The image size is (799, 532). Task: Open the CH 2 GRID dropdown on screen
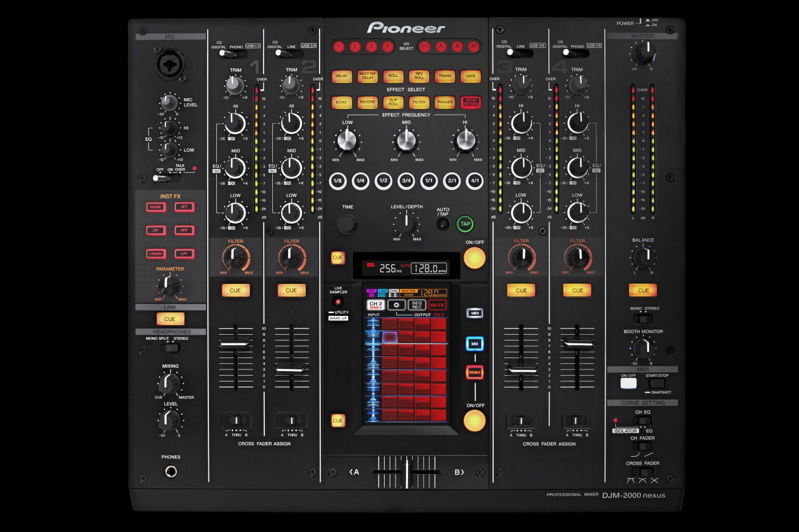click(x=376, y=304)
